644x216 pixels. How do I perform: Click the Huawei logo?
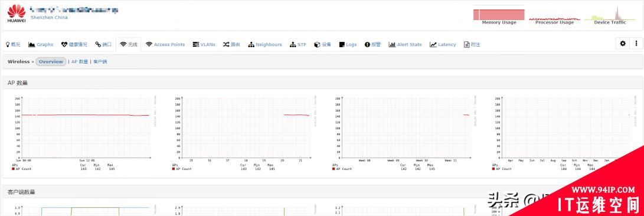pyautogui.click(x=17, y=13)
